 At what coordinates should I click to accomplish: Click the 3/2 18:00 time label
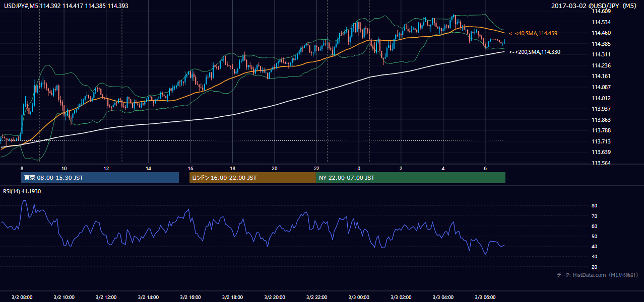click(232, 297)
